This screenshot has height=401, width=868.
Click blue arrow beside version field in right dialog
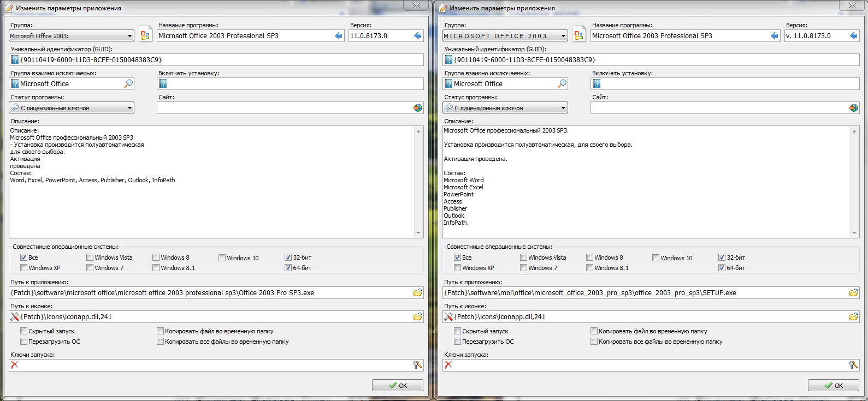(854, 36)
